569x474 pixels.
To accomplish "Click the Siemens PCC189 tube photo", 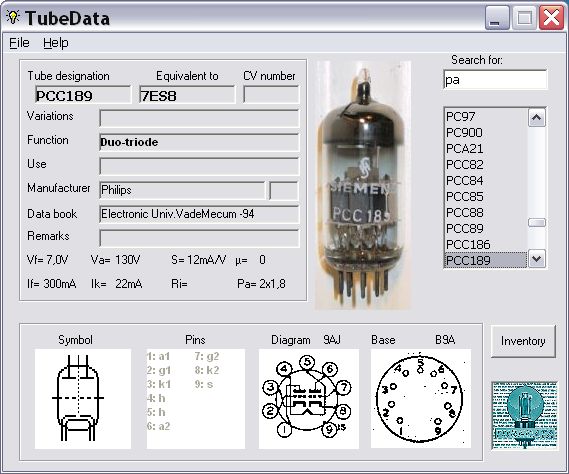I will 363,185.
